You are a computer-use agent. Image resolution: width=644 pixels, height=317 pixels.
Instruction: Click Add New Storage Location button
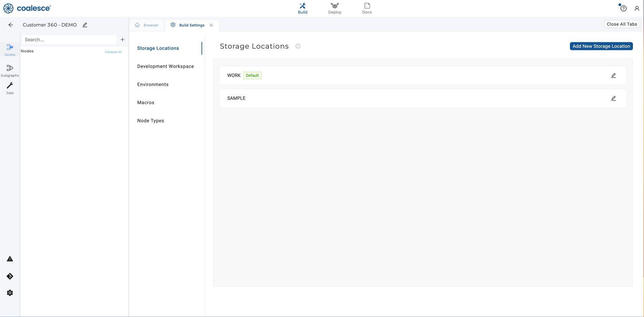(601, 46)
